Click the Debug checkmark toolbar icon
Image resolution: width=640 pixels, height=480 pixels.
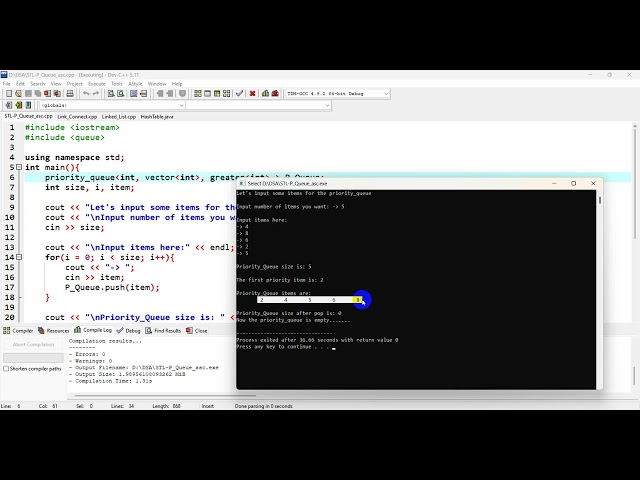240,93
